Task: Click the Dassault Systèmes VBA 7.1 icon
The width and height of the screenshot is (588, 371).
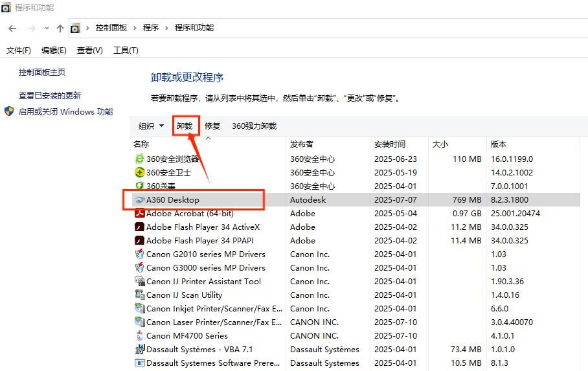Action: [139, 349]
